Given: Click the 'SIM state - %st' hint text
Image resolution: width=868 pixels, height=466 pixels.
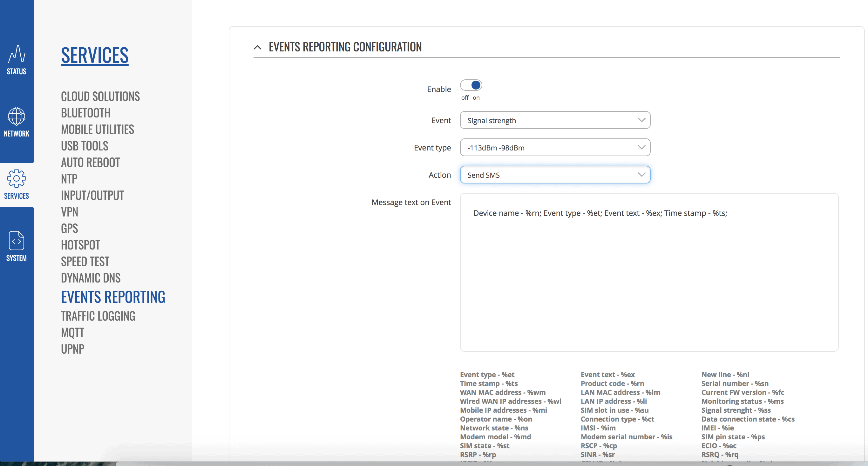Looking at the screenshot, I should [x=485, y=446].
